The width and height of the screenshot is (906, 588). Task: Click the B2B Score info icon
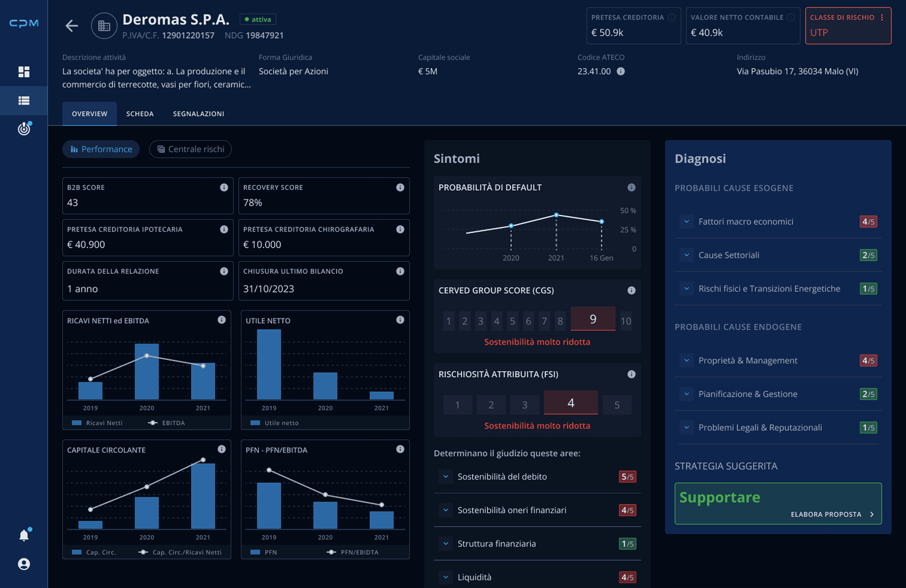pos(224,187)
